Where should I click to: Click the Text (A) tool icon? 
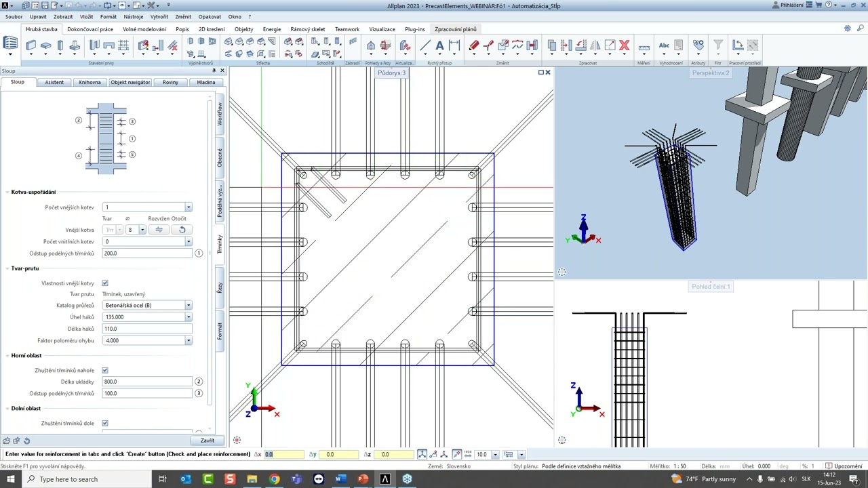click(x=439, y=46)
